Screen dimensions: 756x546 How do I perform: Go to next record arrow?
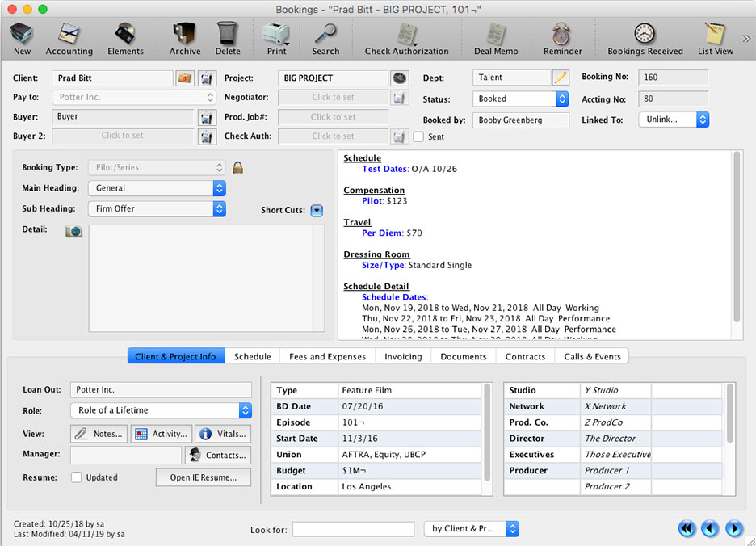(x=734, y=529)
